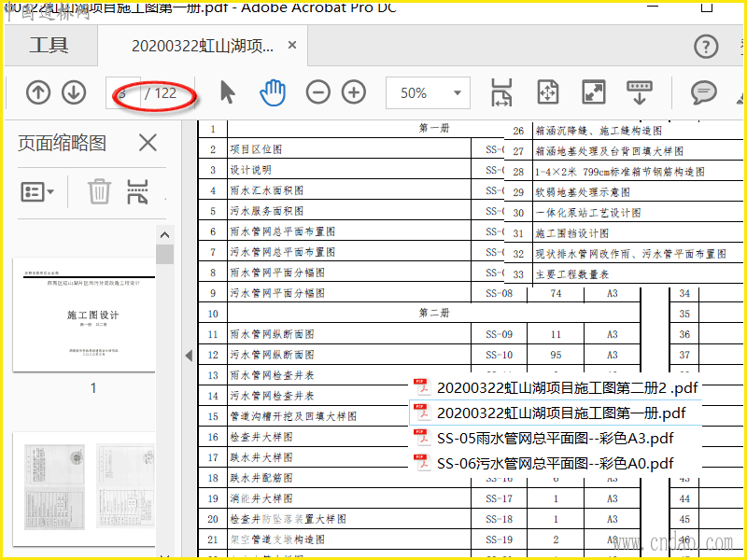
Task: Click the SS-17 drawing number cell
Action: (x=500, y=498)
